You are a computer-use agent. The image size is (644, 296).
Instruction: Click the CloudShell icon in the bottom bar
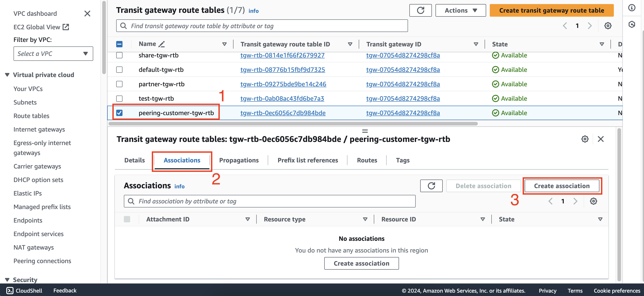click(9, 290)
